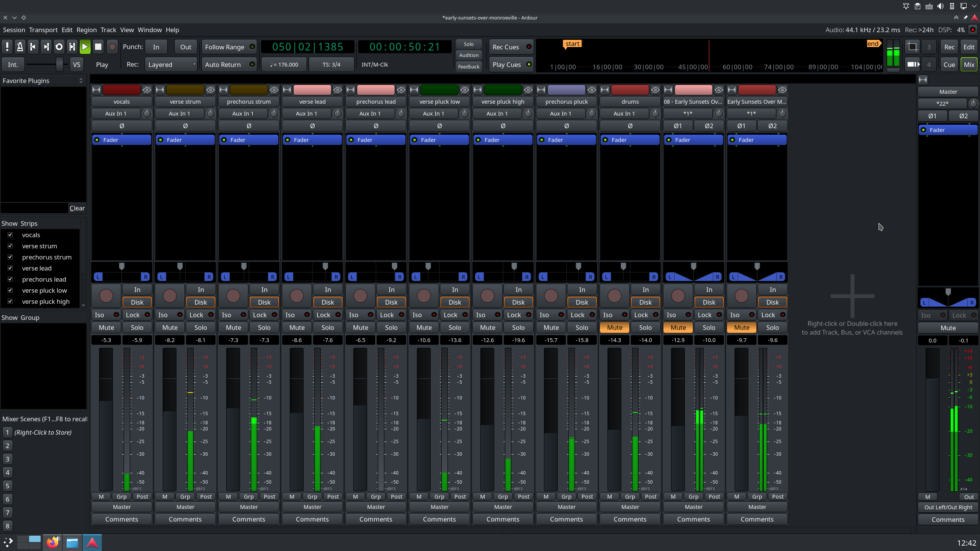Click the prechorus pluck color bar
980x551 pixels.
(x=567, y=90)
